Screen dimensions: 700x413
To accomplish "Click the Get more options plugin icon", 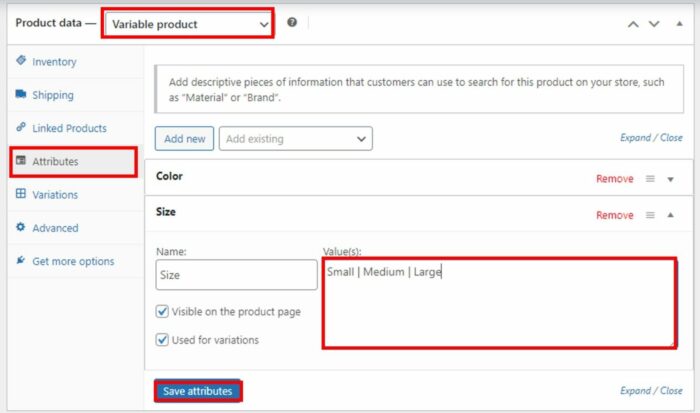I will pyautogui.click(x=21, y=261).
